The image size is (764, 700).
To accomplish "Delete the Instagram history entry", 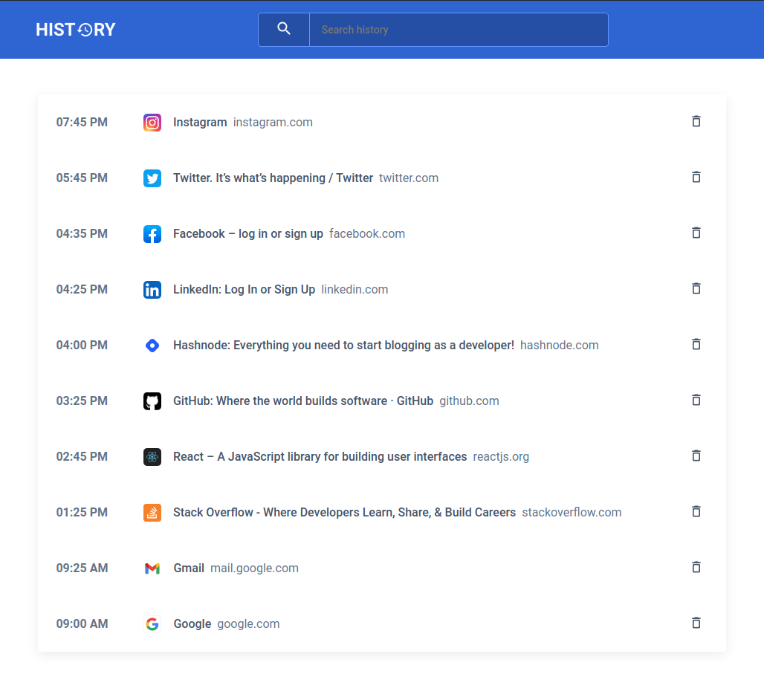I will [x=696, y=121].
